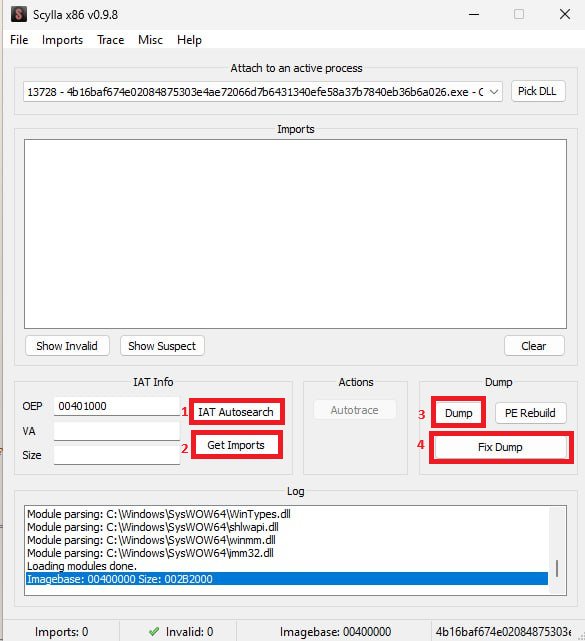
Task: Click the Pick DLL button
Action: (x=538, y=91)
